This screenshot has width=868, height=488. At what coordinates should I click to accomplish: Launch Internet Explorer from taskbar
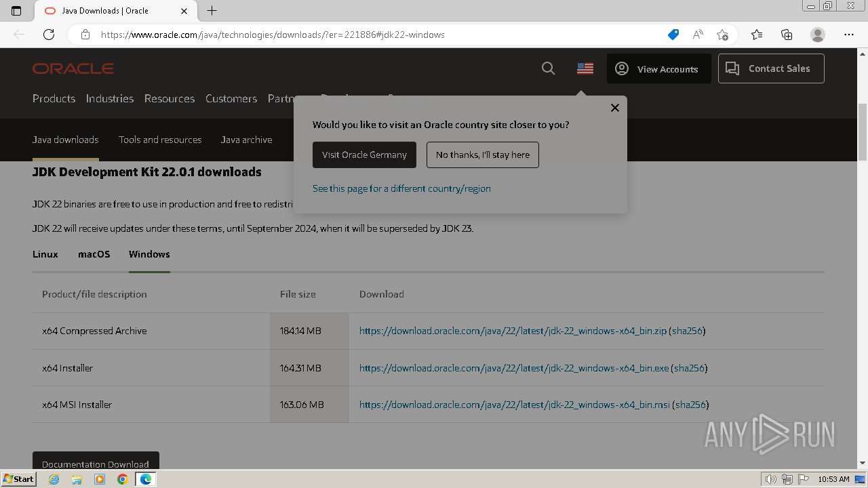tap(54, 479)
